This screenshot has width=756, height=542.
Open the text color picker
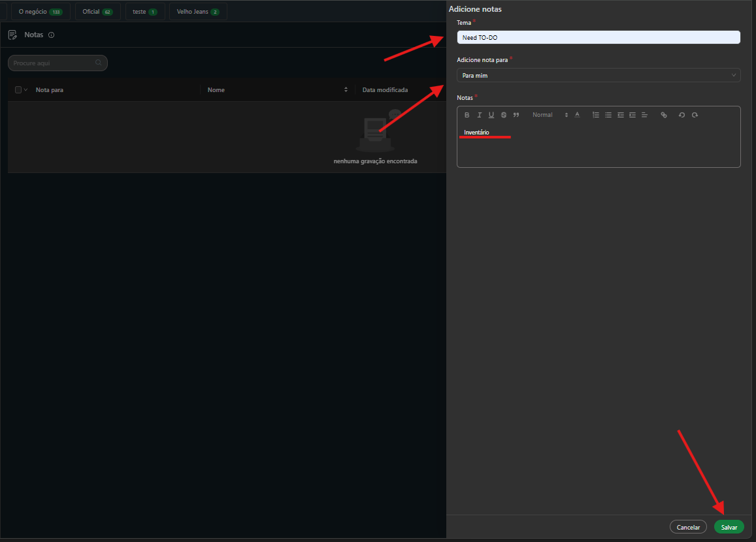pyautogui.click(x=577, y=115)
